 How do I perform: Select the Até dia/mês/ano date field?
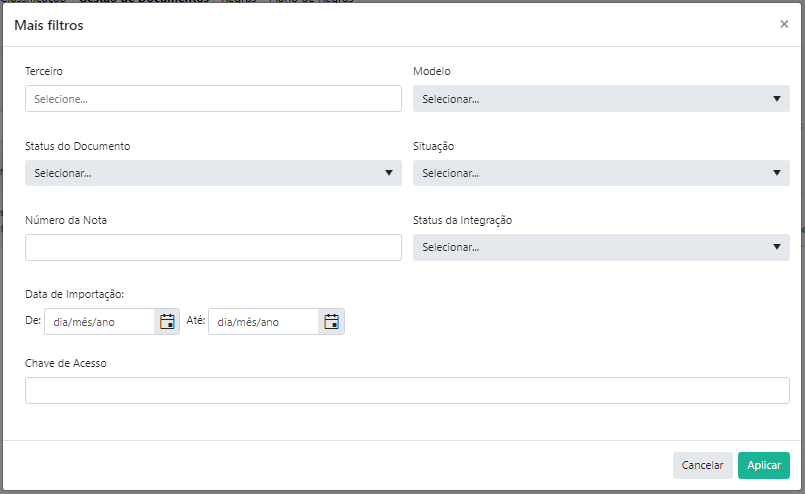pyautogui.click(x=263, y=321)
